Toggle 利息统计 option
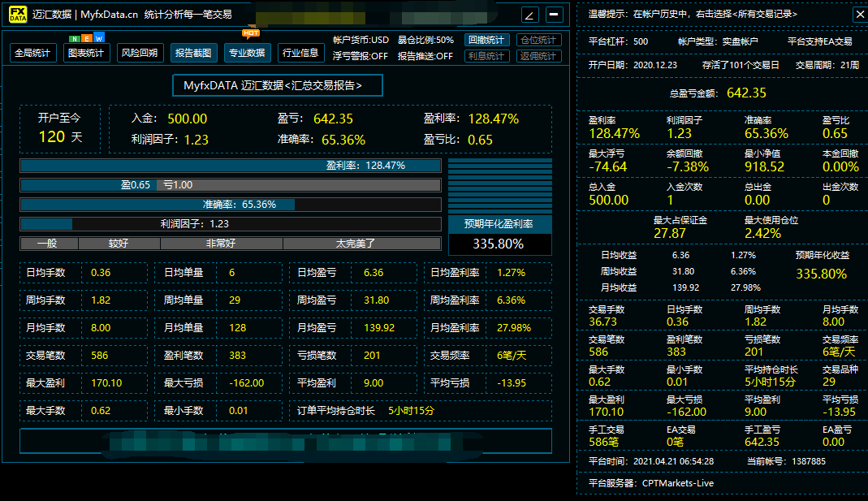The height and width of the screenshot is (501, 868). (x=486, y=56)
